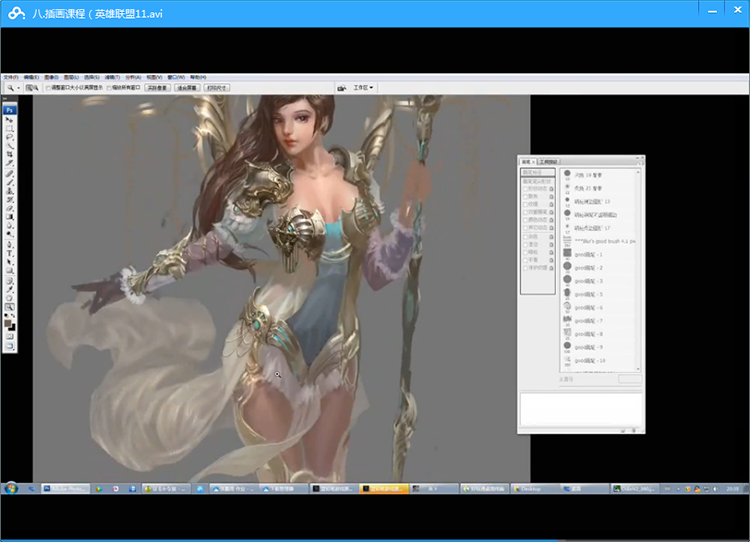Select the Zoom tool in toolbox
Image resolution: width=750 pixels, height=542 pixels.
tap(10, 307)
